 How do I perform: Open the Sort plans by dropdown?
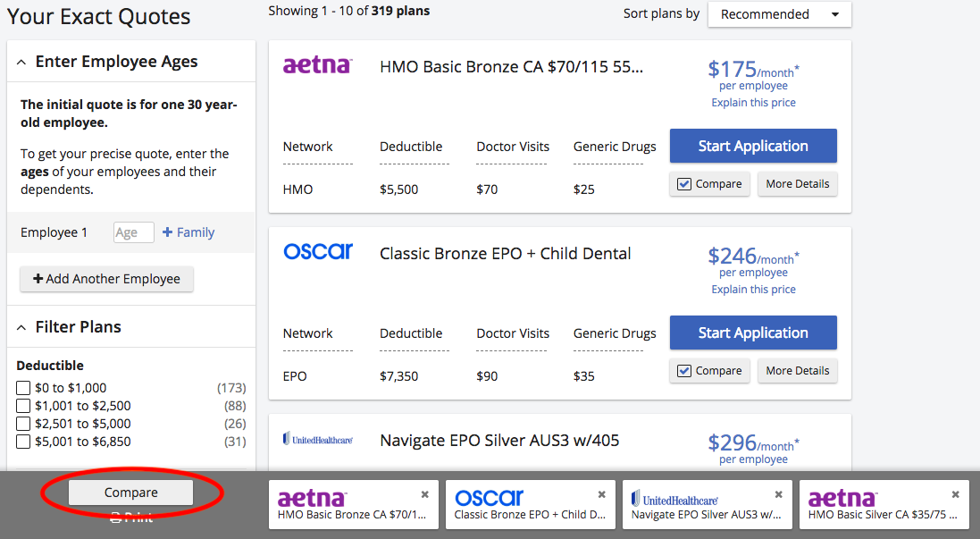(x=779, y=14)
